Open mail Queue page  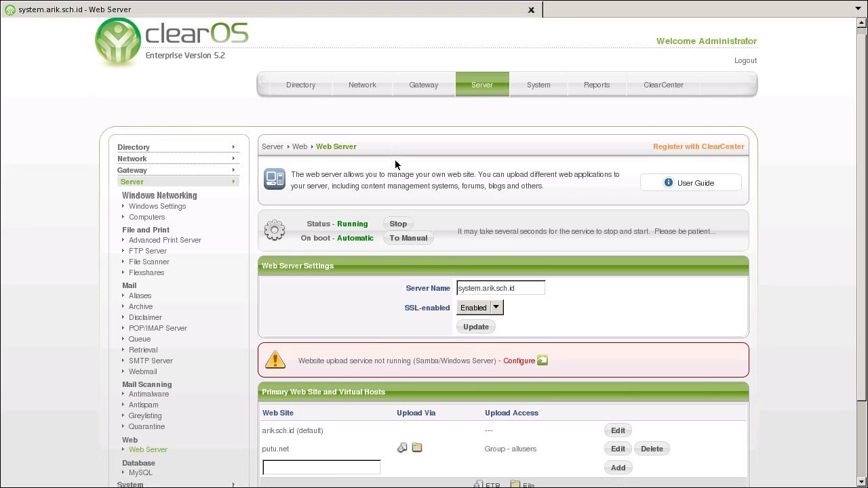pos(140,339)
